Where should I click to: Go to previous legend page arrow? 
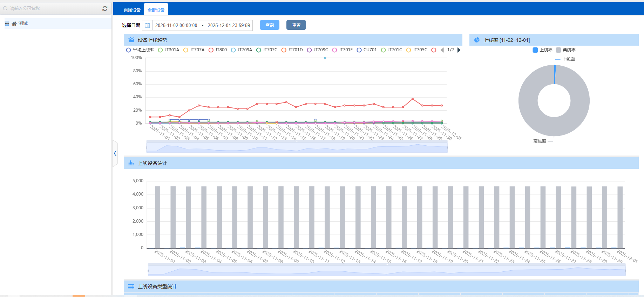coord(442,50)
